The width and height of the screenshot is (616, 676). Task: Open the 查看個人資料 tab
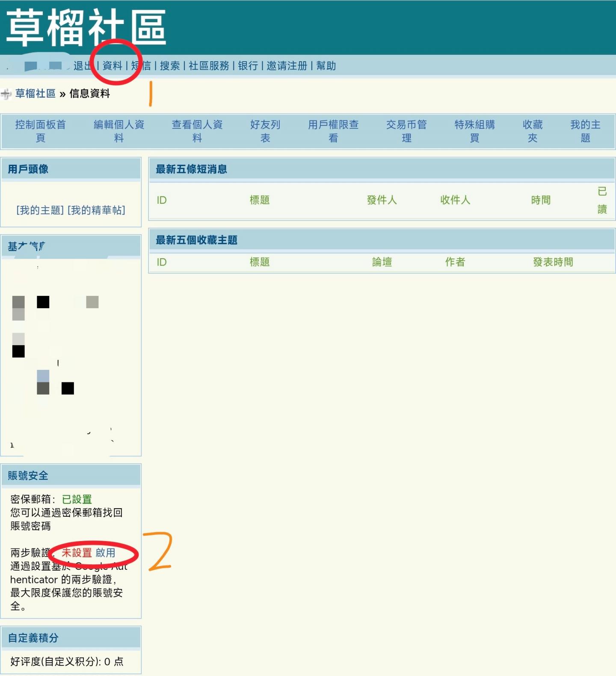pos(197,131)
